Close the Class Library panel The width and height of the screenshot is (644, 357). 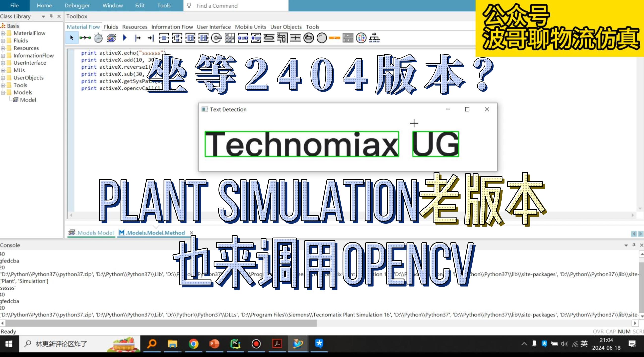click(59, 16)
